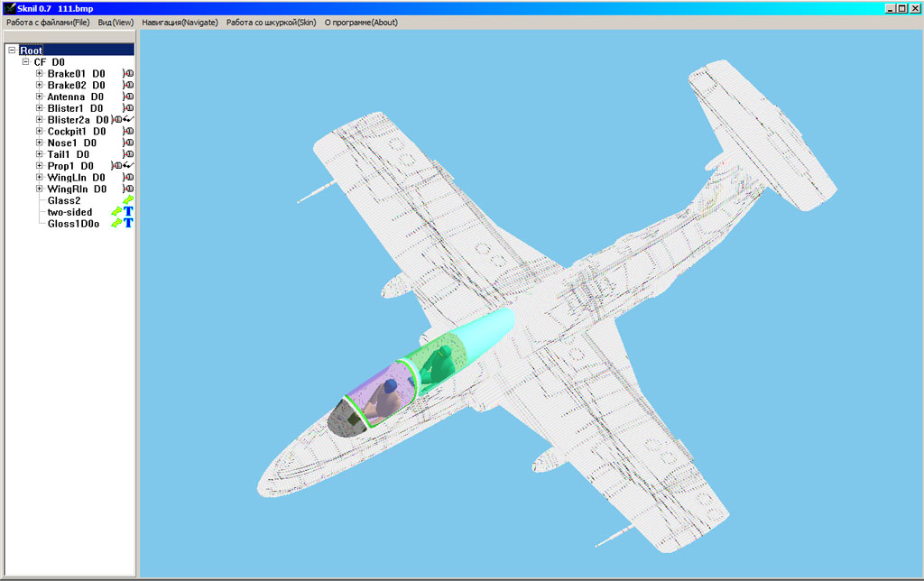Screen dimensions: 924x581
Task: Select the Blister1 D0 tree item
Action: click(75, 108)
